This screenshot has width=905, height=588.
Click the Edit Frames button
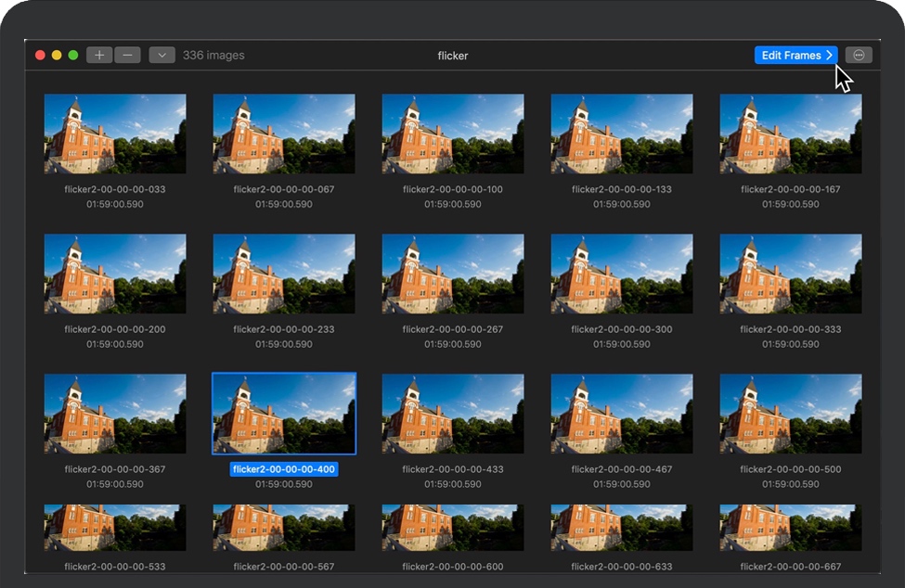tap(795, 56)
